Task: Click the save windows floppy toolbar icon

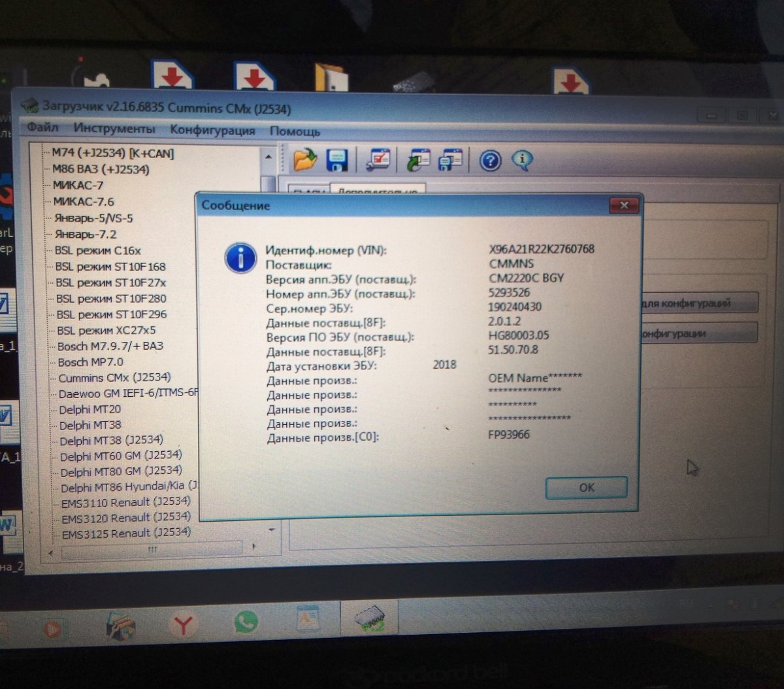Action: coord(450,160)
